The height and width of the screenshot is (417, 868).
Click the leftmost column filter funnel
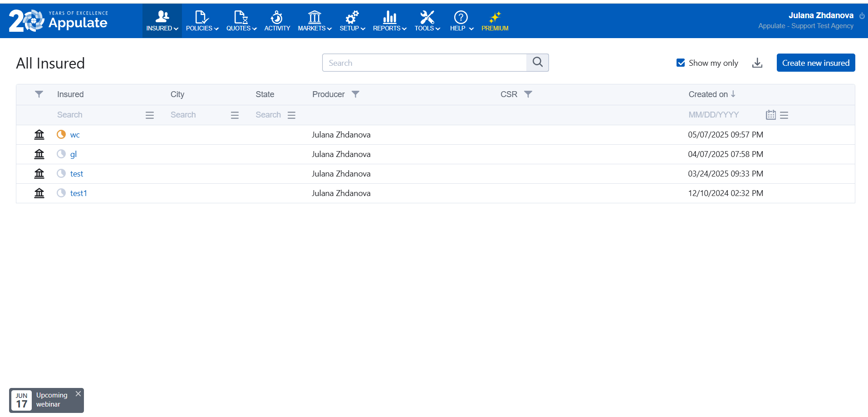[39, 94]
